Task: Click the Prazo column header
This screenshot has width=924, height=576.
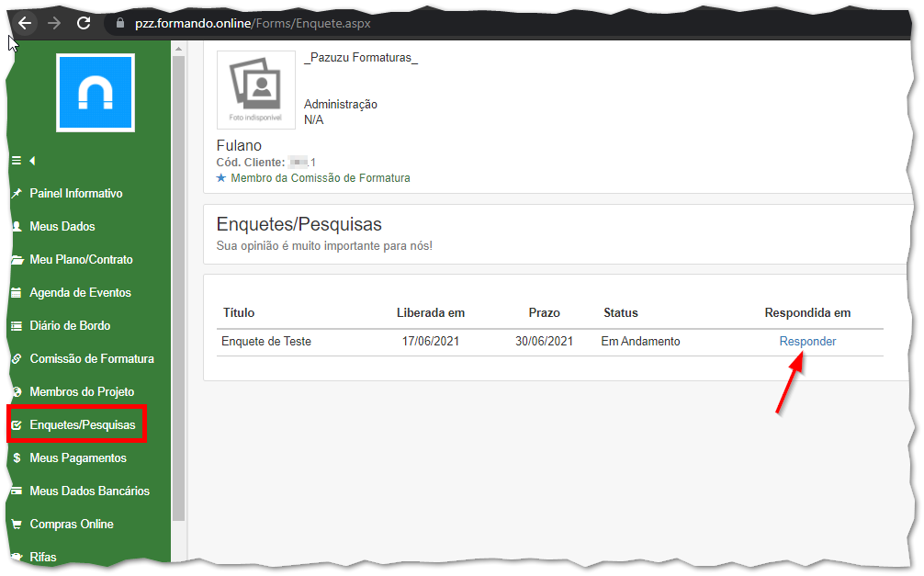Action: click(x=544, y=312)
